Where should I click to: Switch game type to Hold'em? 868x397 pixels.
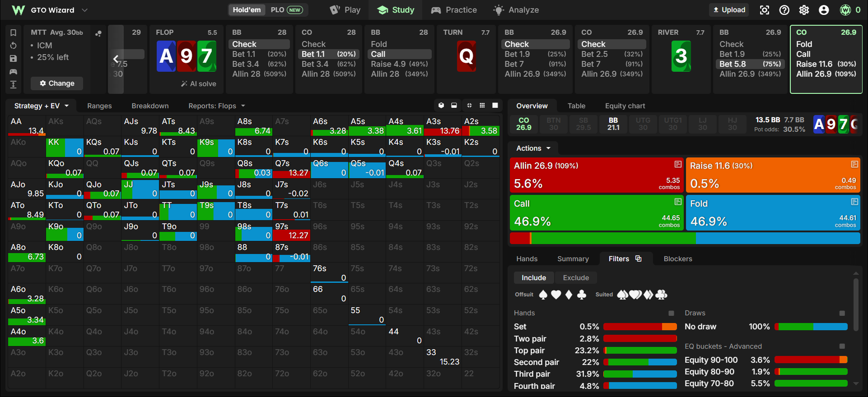coord(247,10)
